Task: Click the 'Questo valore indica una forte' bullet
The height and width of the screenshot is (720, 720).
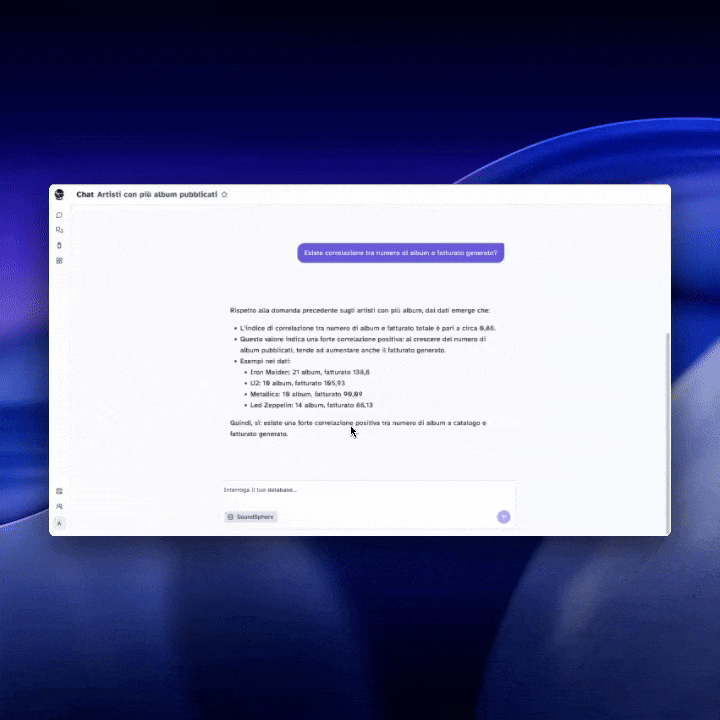Action: (363, 344)
